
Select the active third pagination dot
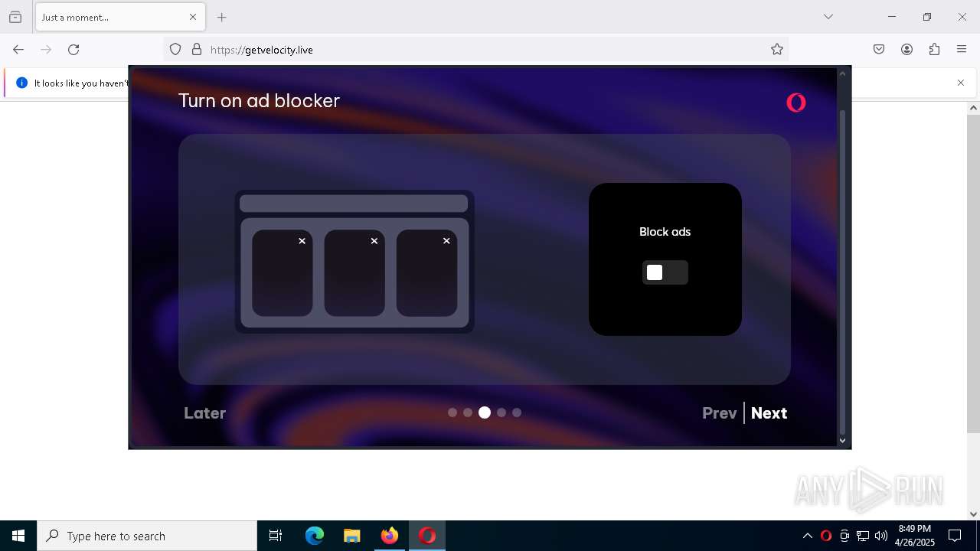coord(485,412)
